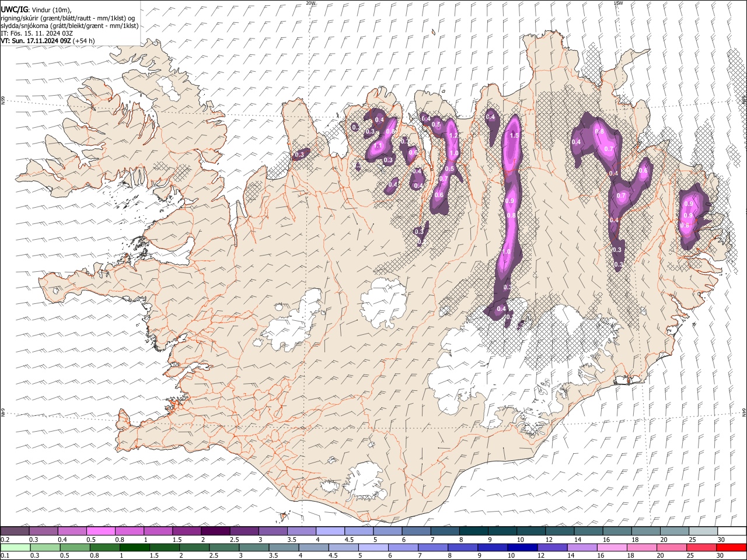The height and width of the screenshot is (560, 747).
Task: Select bottom-row blue swatch between 8 and 9
Action: click(463, 548)
